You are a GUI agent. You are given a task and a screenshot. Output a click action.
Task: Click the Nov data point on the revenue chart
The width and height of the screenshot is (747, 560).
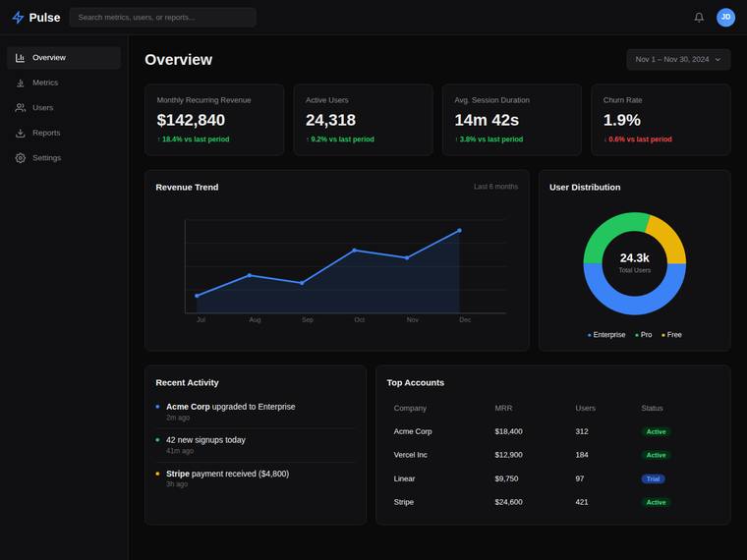[407, 258]
